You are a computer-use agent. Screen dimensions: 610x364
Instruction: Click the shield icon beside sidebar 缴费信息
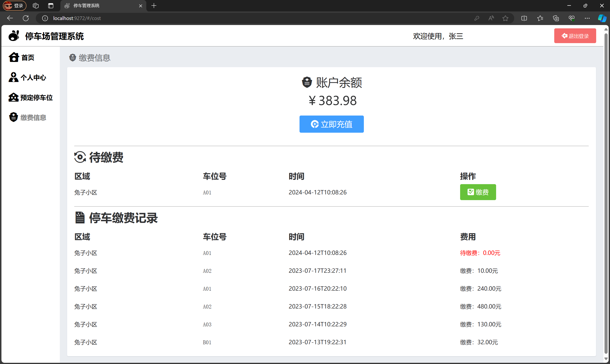14,117
